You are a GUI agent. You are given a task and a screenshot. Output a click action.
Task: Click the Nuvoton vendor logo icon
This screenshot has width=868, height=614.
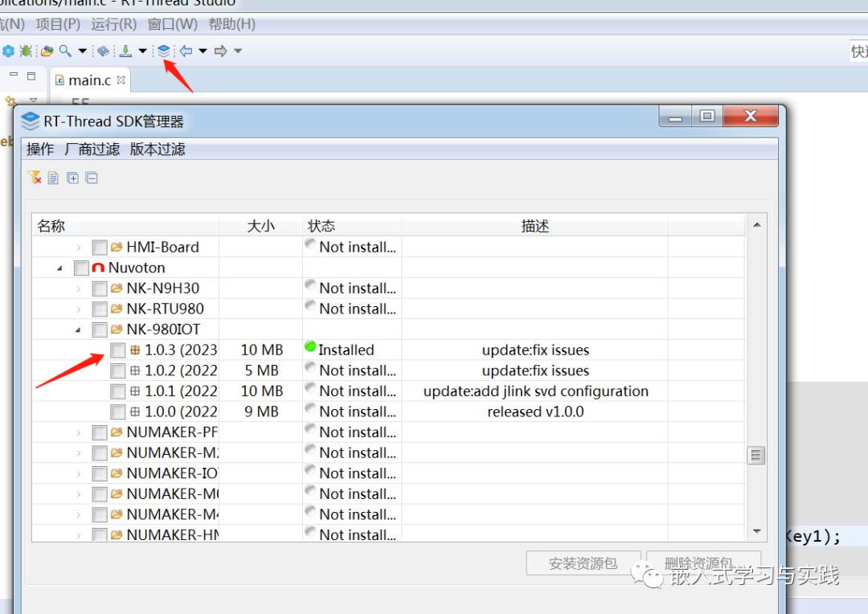(x=98, y=268)
